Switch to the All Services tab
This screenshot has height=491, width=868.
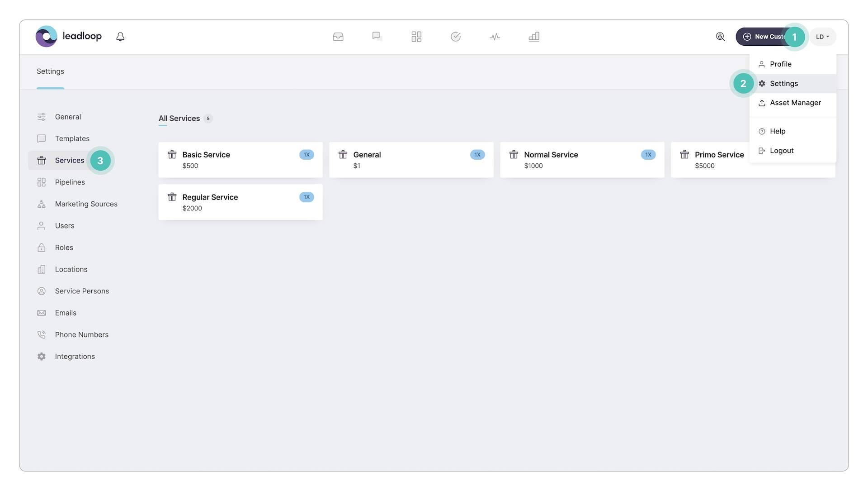tap(179, 118)
